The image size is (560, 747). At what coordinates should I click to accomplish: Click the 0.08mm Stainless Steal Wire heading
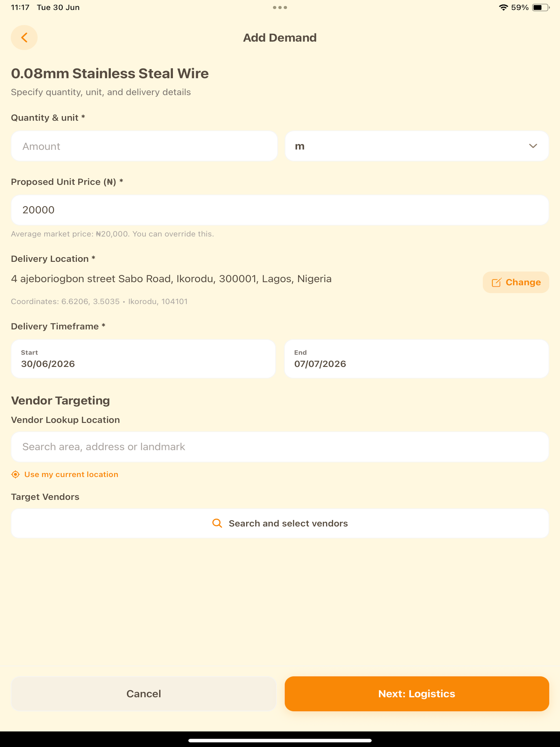(x=110, y=73)
